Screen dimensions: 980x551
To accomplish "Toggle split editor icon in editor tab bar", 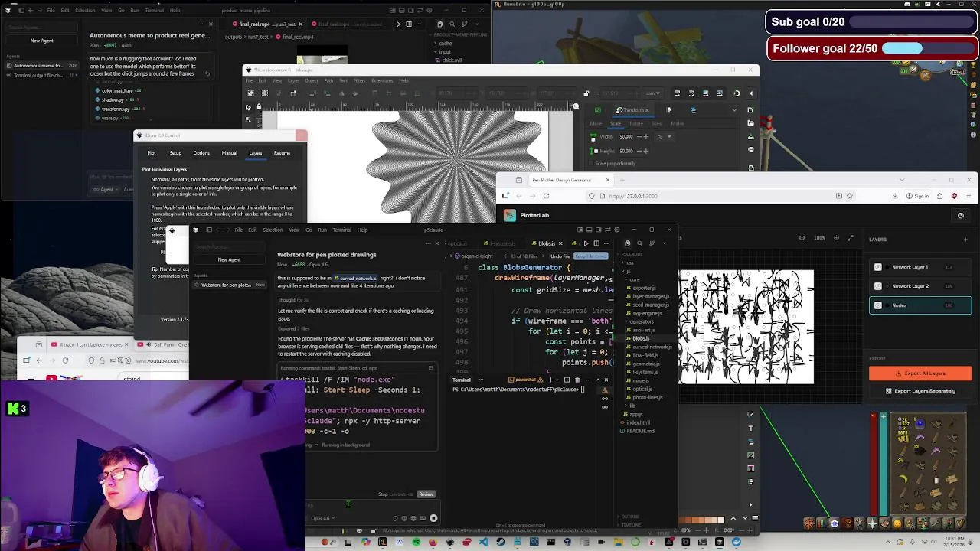I will click(x=596, y=243).
